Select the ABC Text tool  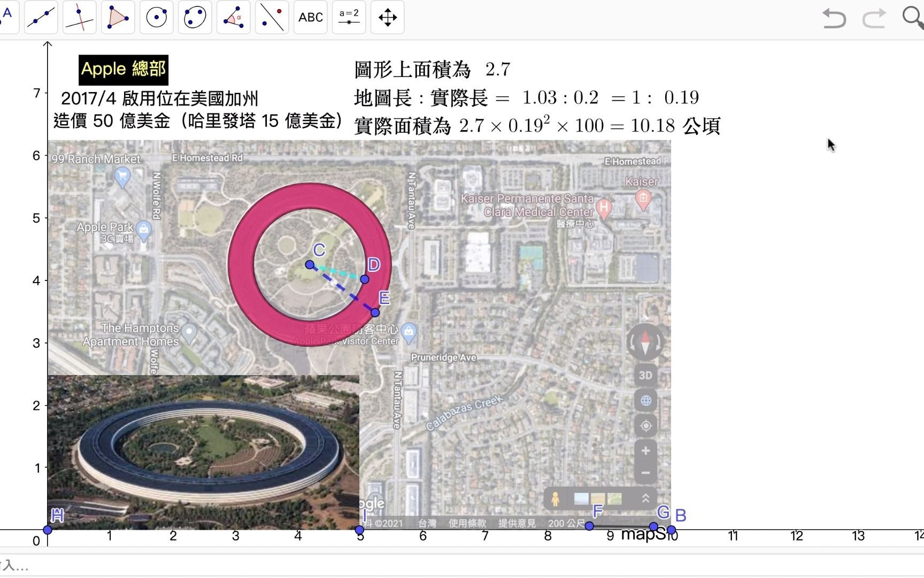tap(310, 17)
